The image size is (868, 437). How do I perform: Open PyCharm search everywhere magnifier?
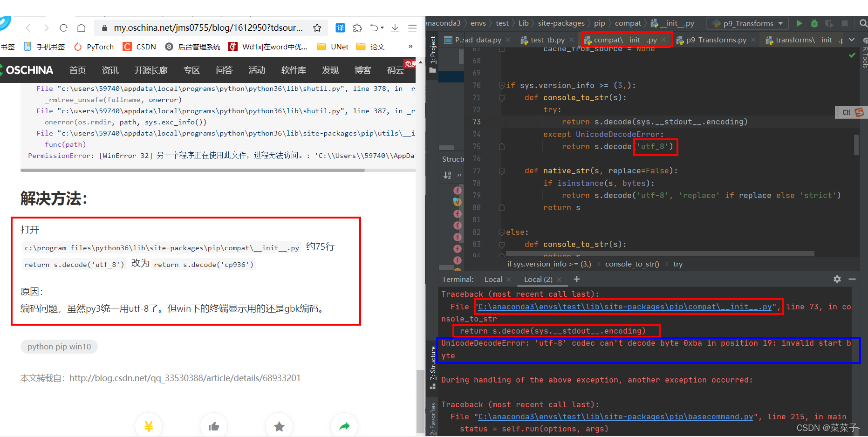pos(863,23)
